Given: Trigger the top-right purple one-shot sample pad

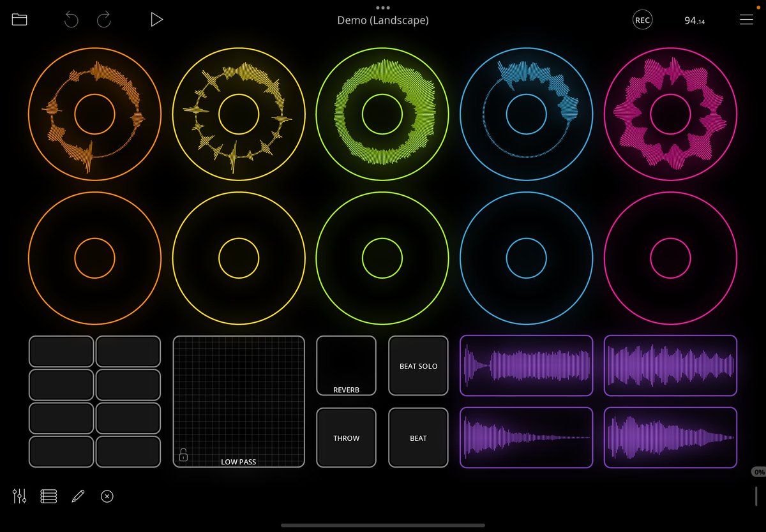Looking at the screenshot, I should [670, 366].
